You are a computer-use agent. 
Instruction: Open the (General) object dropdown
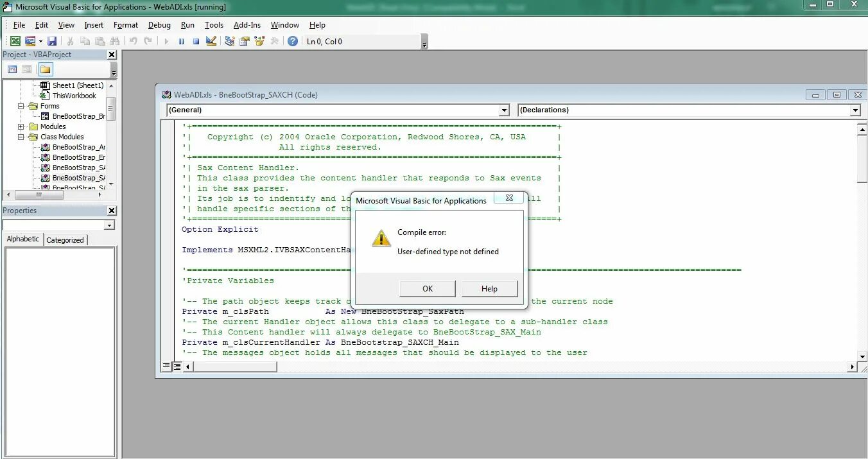(505, 110)
